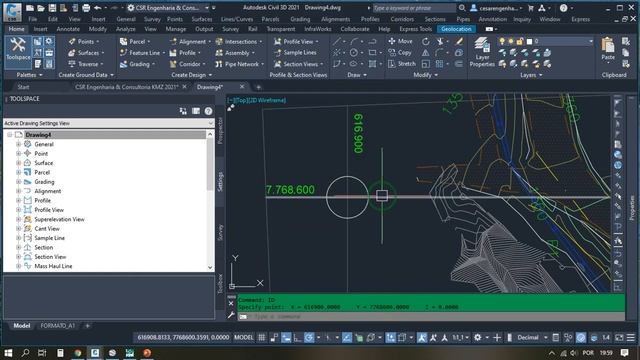The width and height of the screenshot is (640, 360).
Task: Click the search magnifier in title bar
Action: (462, 8)
